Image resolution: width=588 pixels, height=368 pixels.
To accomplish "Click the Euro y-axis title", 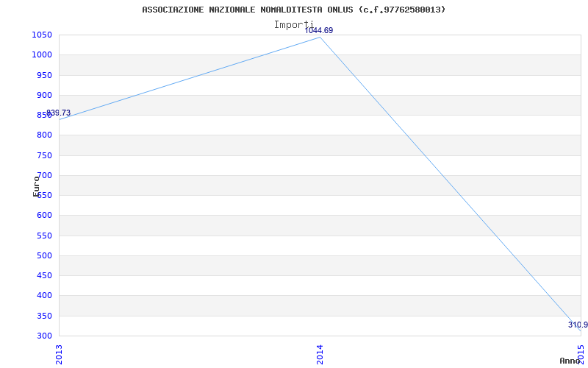I will click(x=36, y=186).
